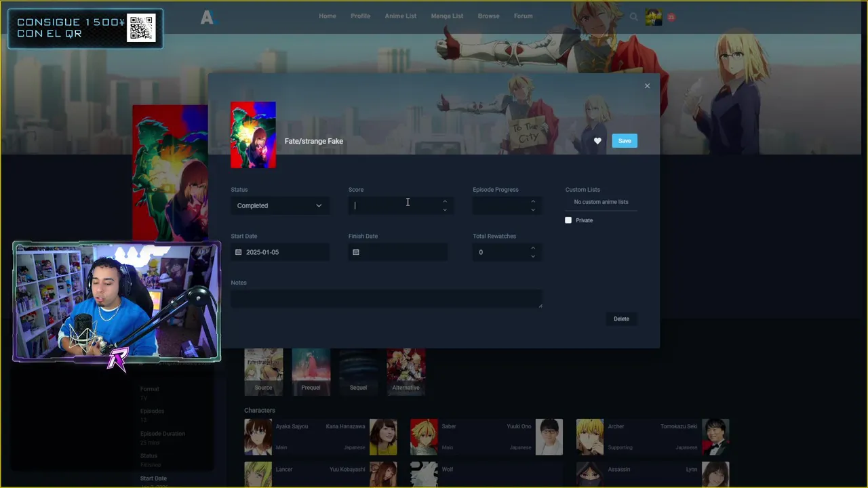Click the Notes text area
The width and height of the screenshot is (868, 488).
pyautogui.click(x=386, y=299)
